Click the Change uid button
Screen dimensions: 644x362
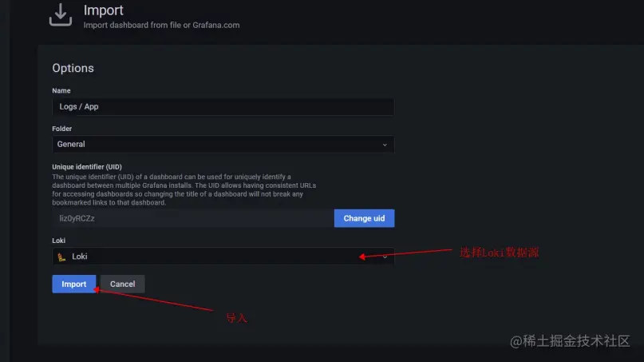coord(364,218)
